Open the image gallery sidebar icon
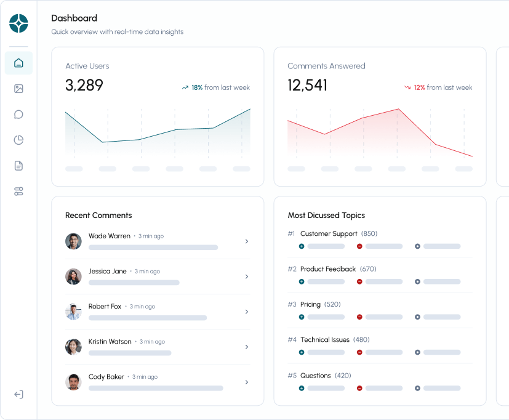 tap(18, 89)
